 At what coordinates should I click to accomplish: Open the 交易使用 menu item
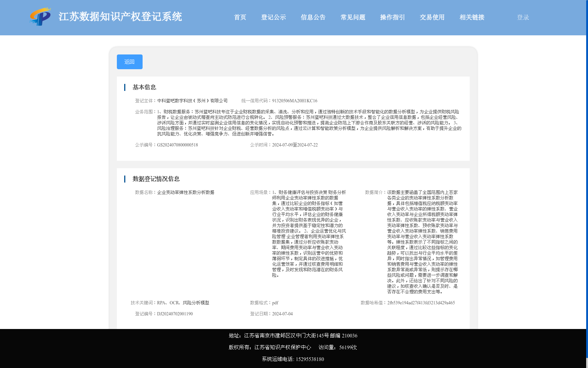click(x=432, y=17)
